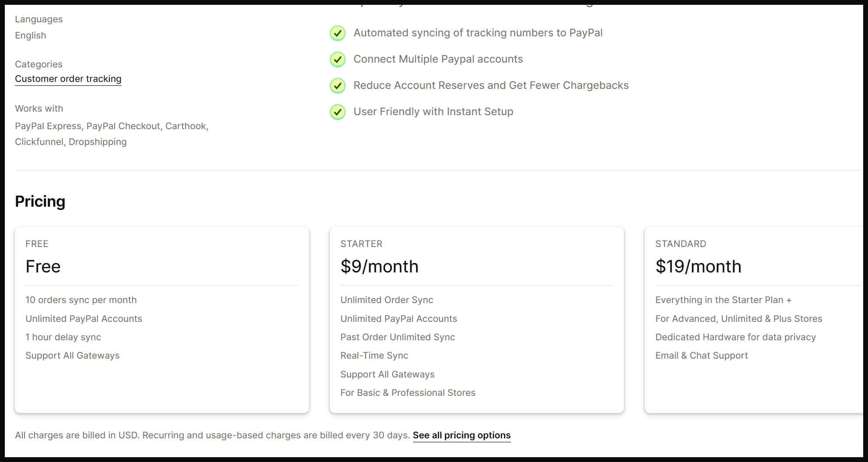
Task: Click the Carthook works-with entry
Action: (x=186, y=126)
